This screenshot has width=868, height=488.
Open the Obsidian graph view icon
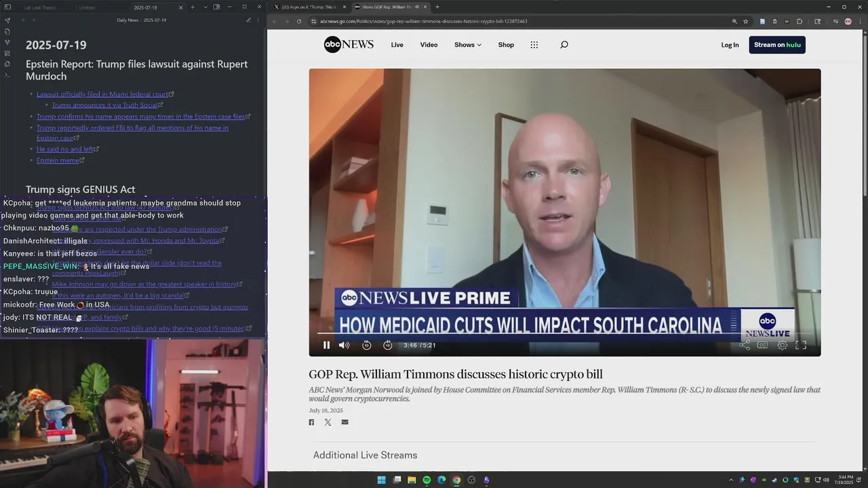coord(7,42)
